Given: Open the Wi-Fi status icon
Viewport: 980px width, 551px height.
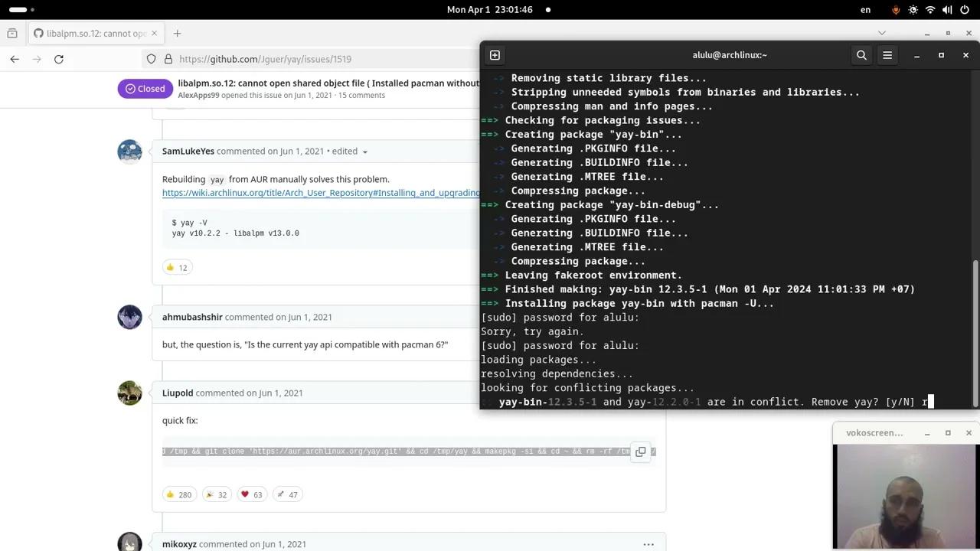Looking at the screenshot, I should point(930,10).
